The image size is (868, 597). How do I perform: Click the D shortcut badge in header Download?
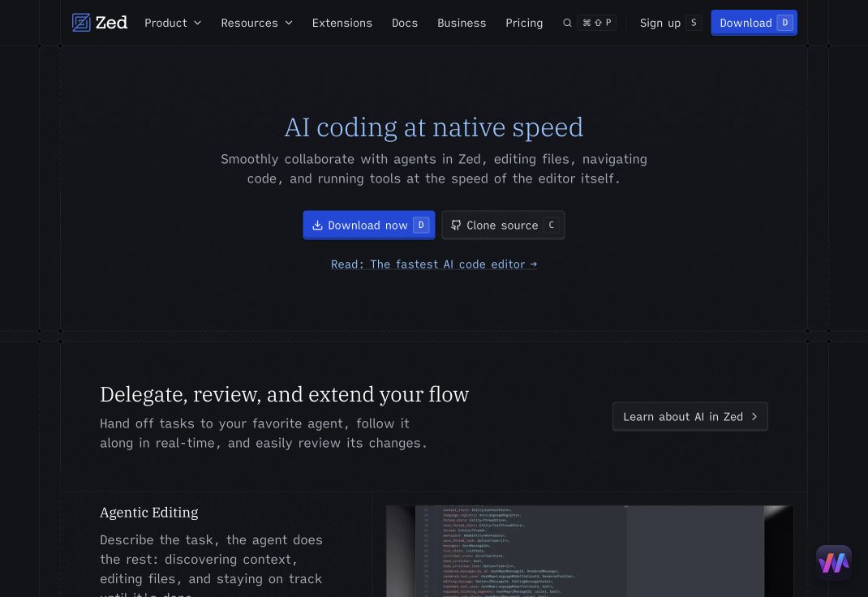point(784,23)
